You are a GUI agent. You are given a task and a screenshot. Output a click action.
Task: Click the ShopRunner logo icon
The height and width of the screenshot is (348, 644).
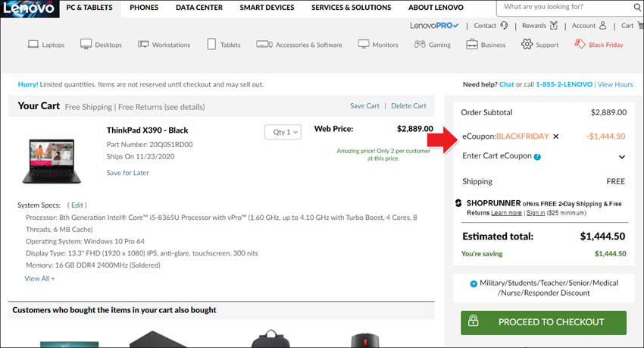458,203
